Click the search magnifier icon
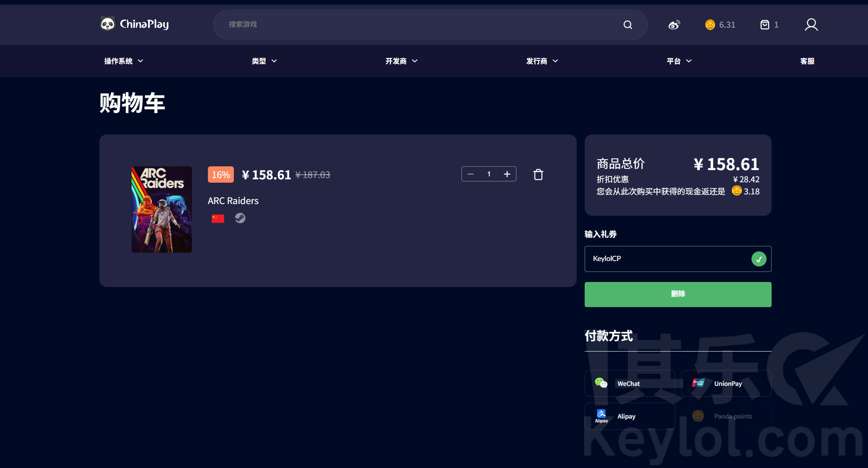The image size is (868, 468). coord(627,25)
